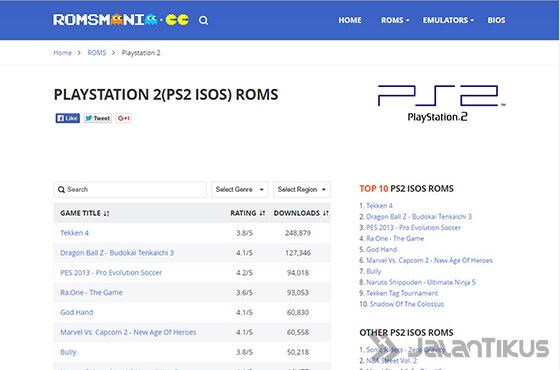Open Shadow Of The Colossus link
Image resolution: width=560 pixels, height=370 pixels.
(x=407, y=304)
